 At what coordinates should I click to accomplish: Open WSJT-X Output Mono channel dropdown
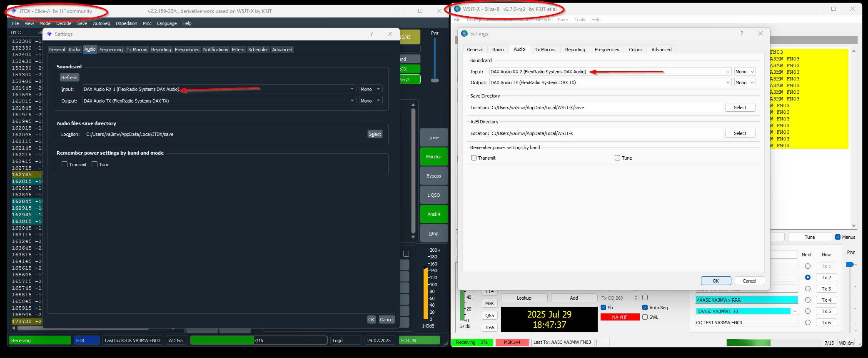(x=745, y=83)
